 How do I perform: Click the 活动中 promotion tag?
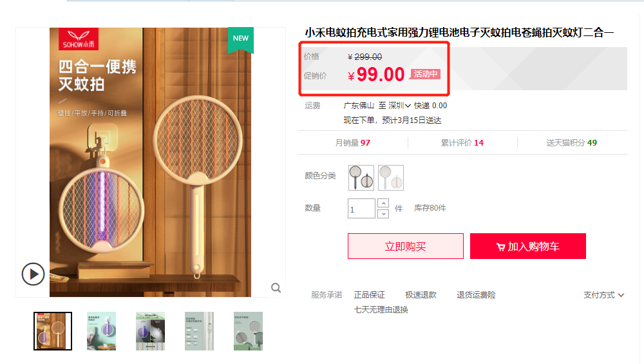(425, 74)
